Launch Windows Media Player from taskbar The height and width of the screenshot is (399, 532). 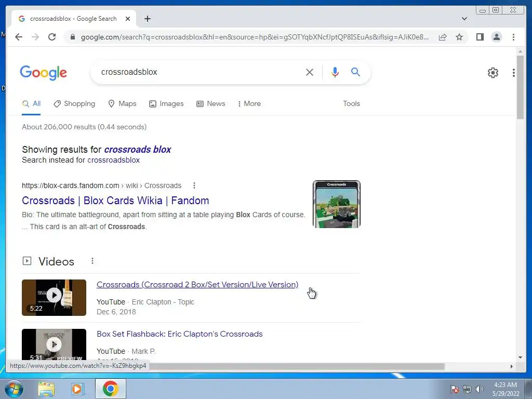(77, 389)
